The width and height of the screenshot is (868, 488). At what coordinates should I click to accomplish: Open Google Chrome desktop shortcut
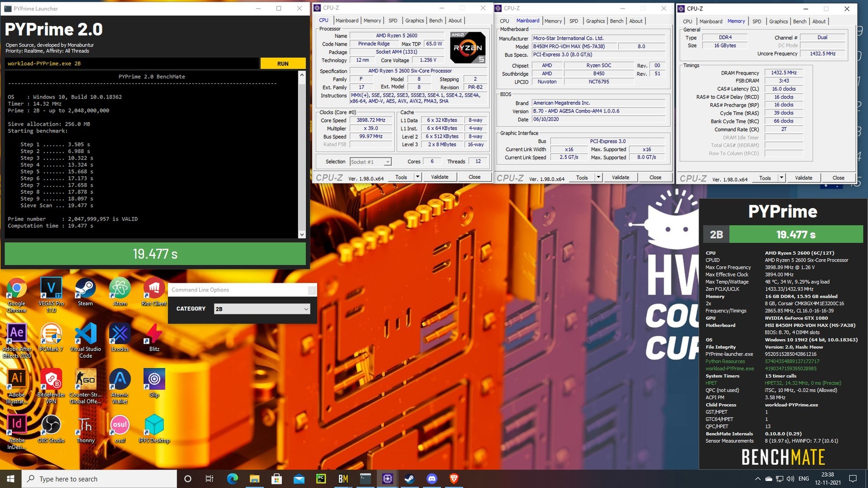(17, 295)
